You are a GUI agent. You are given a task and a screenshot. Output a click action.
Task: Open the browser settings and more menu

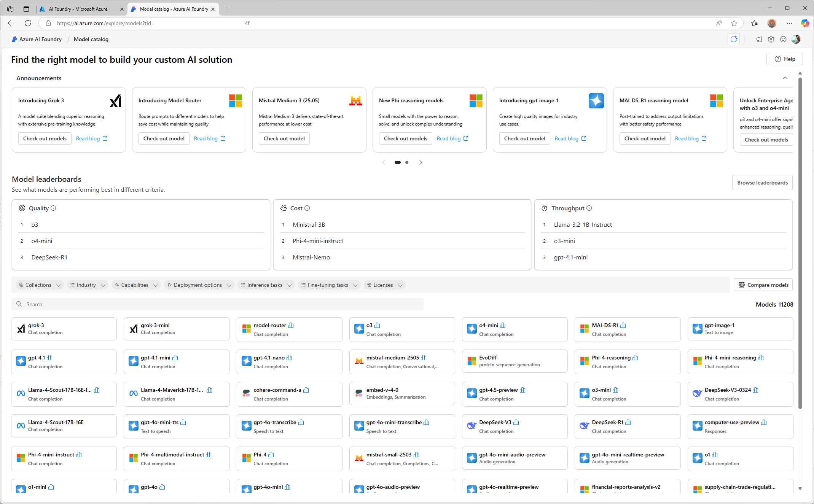789,23
